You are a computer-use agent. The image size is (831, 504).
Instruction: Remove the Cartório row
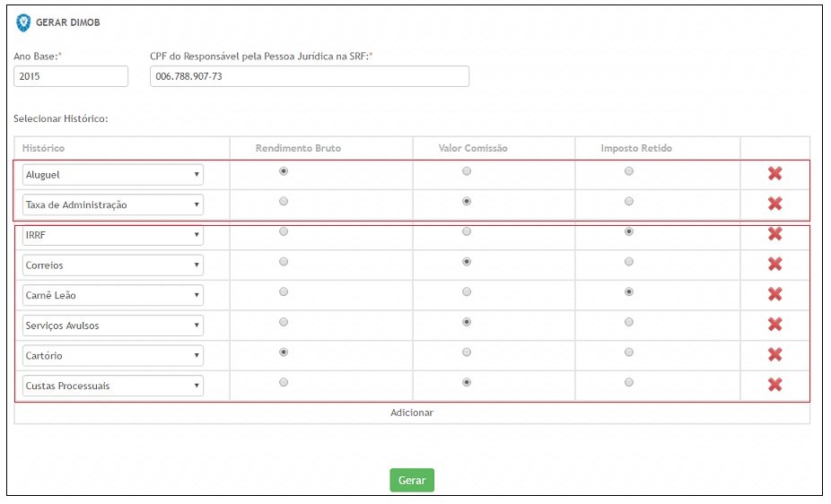pyautogui.click(x=774, y=354)
